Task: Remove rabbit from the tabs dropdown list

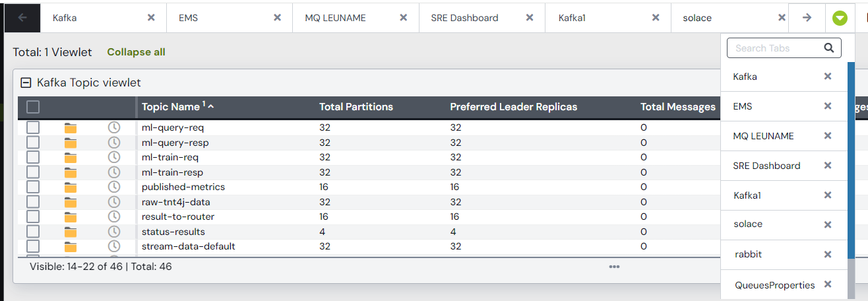Action: pos(828,255)
